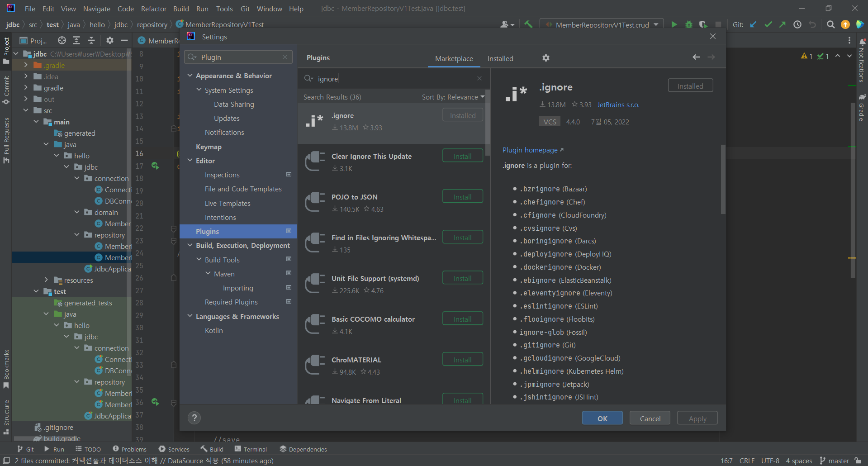Open the Notifications side panel
Screen dimensions: 868x466
click(862, 60)
